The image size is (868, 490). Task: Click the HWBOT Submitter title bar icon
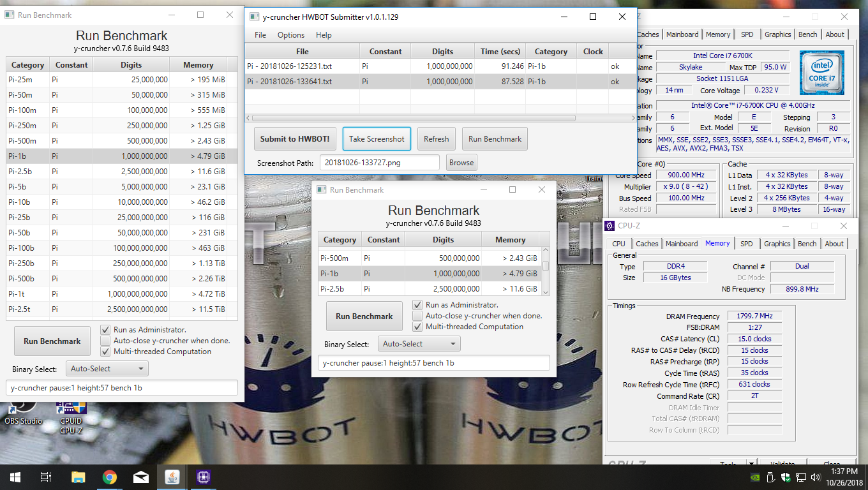tap(254, 17)
